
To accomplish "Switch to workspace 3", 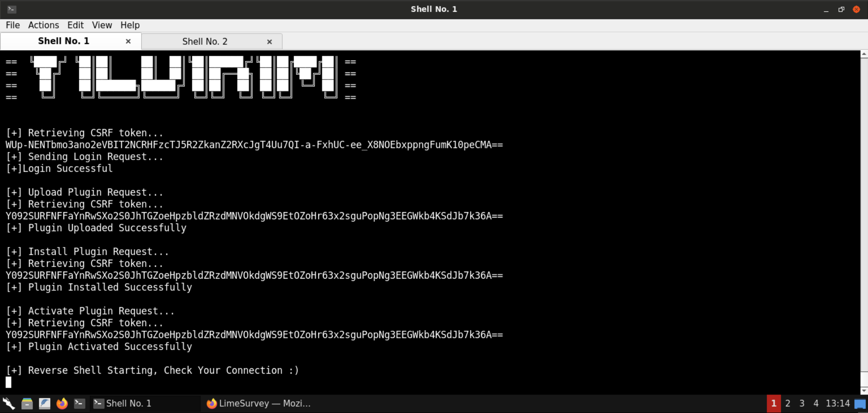I will (802, 404).
